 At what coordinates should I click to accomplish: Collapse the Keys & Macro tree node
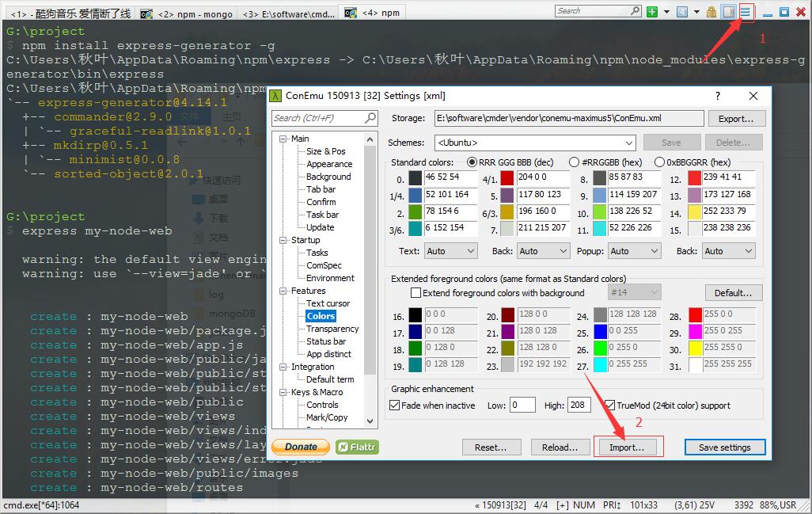coord(283,392)
